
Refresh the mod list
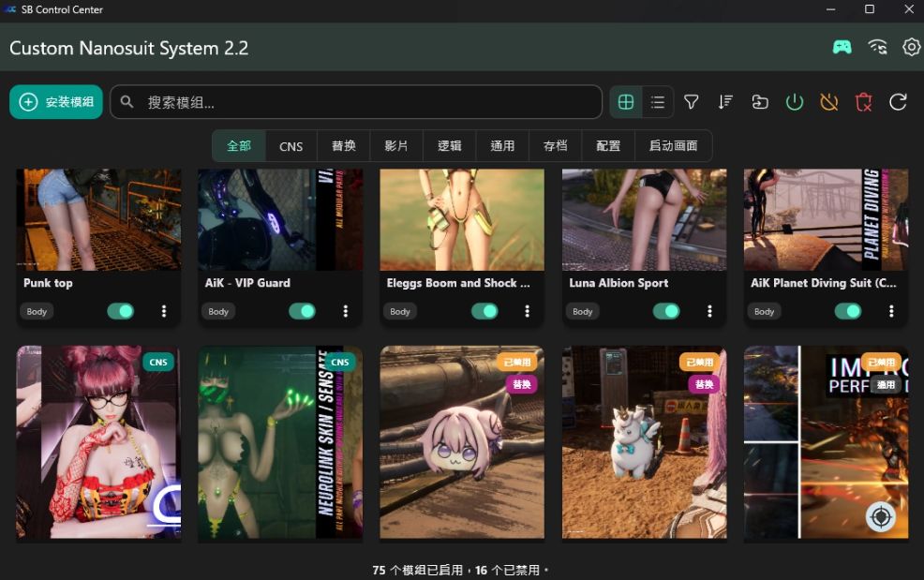[898, 102]
